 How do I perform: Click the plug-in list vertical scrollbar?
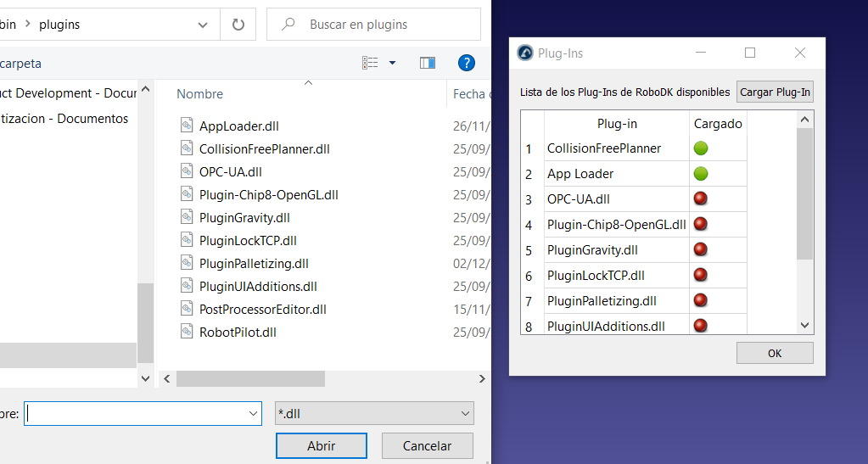click(804, 195)
